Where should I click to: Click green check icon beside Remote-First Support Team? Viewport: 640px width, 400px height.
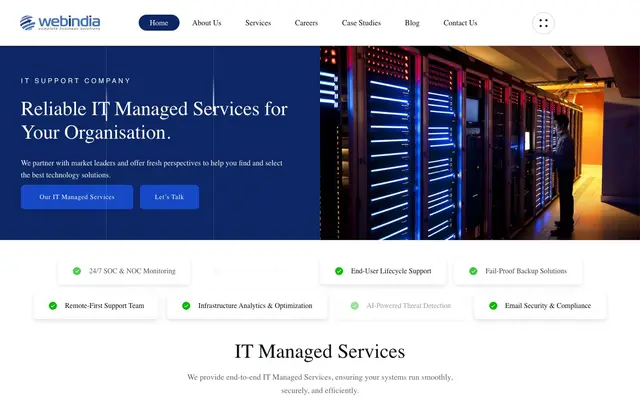pyautogui.click(x=53, y=306)
